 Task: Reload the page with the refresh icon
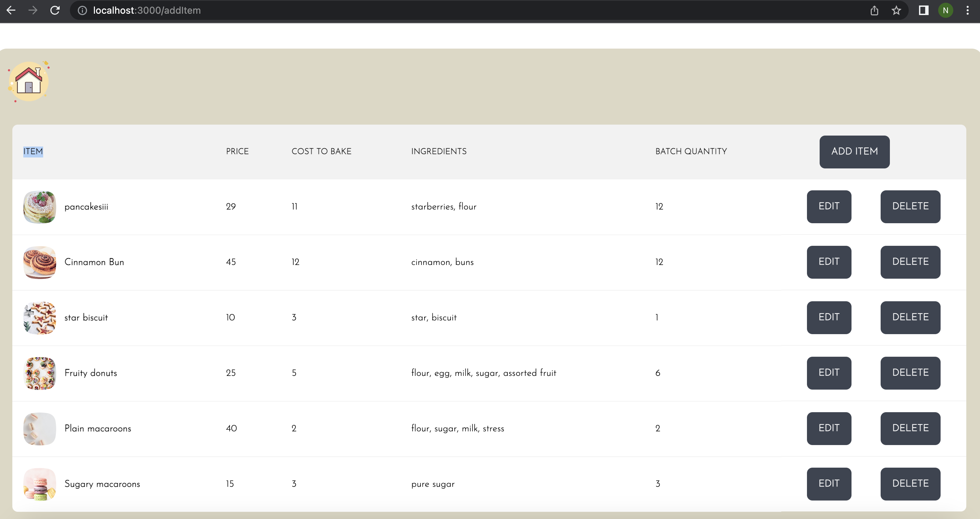point(55,10)
